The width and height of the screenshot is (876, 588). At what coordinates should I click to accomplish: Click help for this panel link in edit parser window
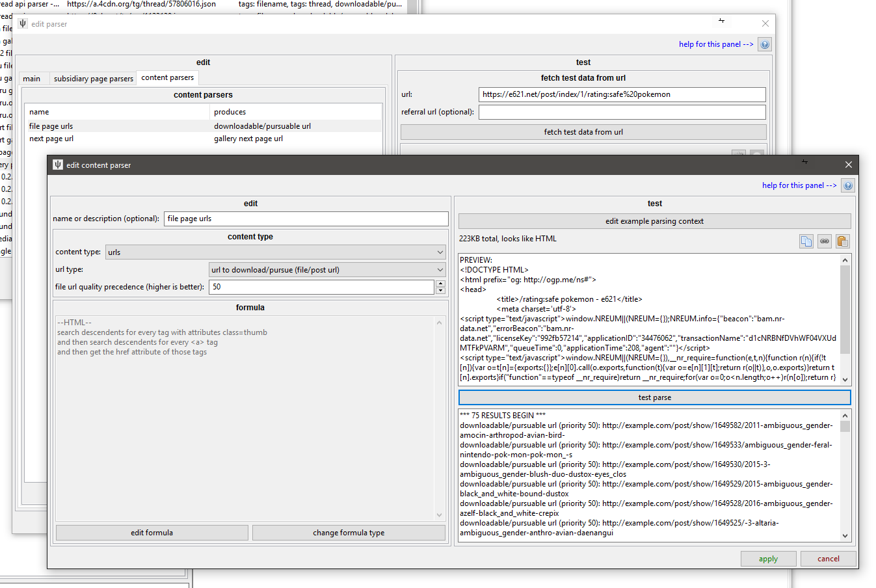(x=716, y=44)
